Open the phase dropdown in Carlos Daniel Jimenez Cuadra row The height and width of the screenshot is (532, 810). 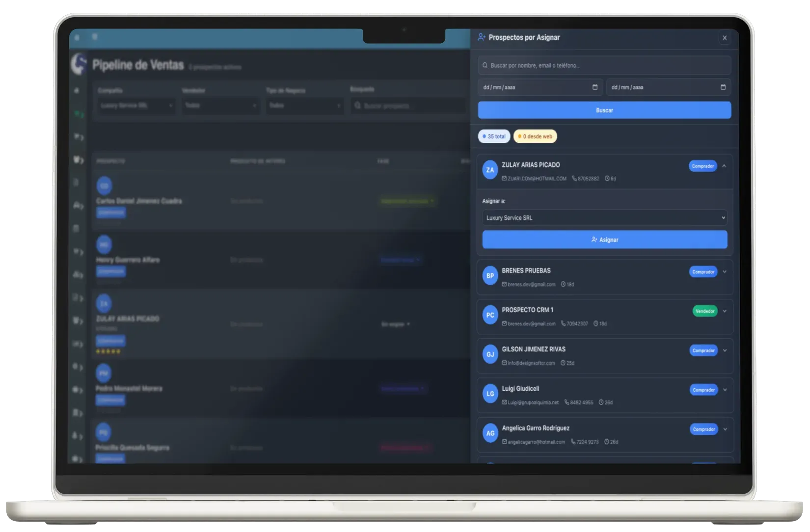point(407,201)
